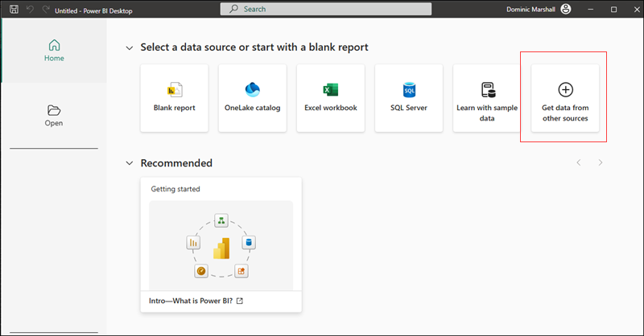This screenshot has height=336, width=644.
Task: Click Get data from other sources
Action: coord(565,98)
